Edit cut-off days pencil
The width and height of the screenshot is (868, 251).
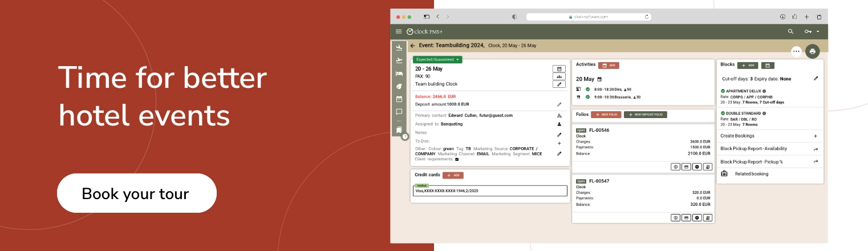coord(816,78)
